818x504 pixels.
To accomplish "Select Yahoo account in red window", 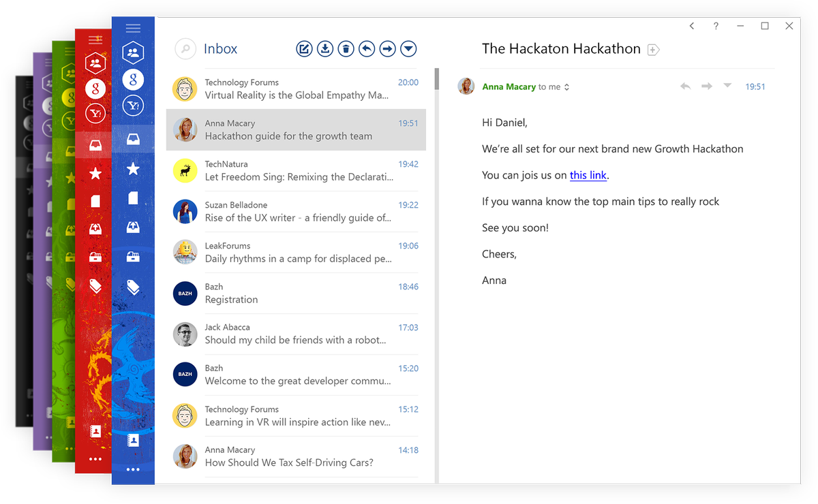I will click(95, 114).
